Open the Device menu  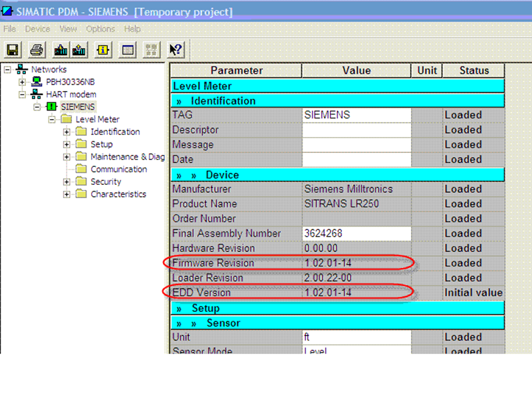(37, 29)
